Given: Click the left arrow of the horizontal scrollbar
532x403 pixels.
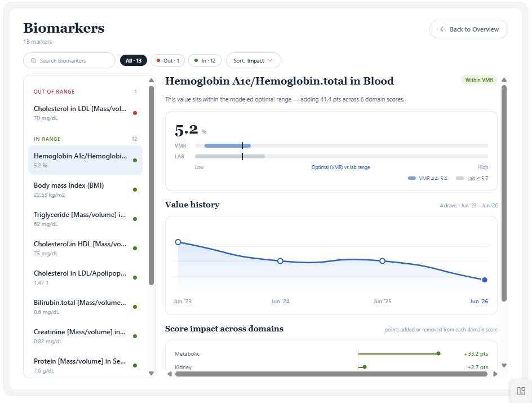Looking at the screenshot, I should tap(170, 374).
